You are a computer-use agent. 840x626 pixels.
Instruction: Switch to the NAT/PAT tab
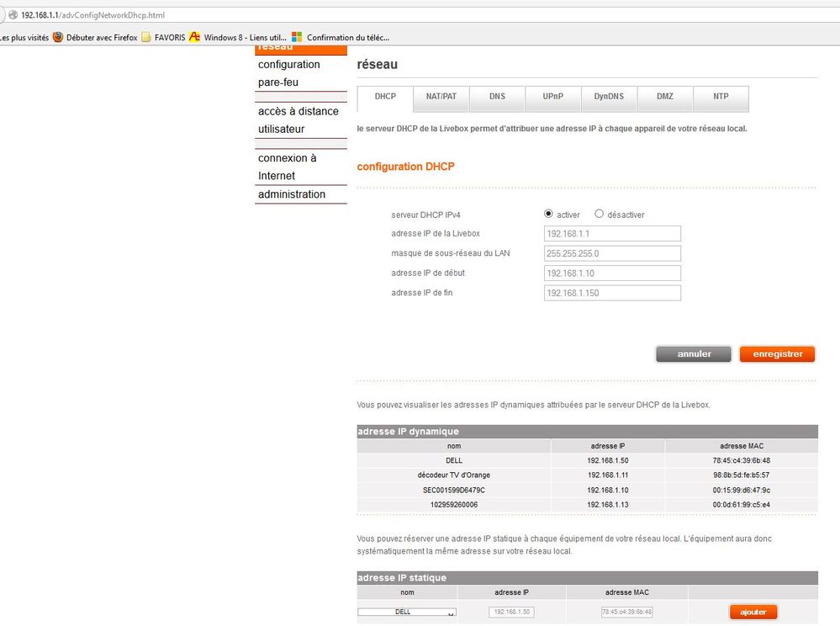coord(441,97)
